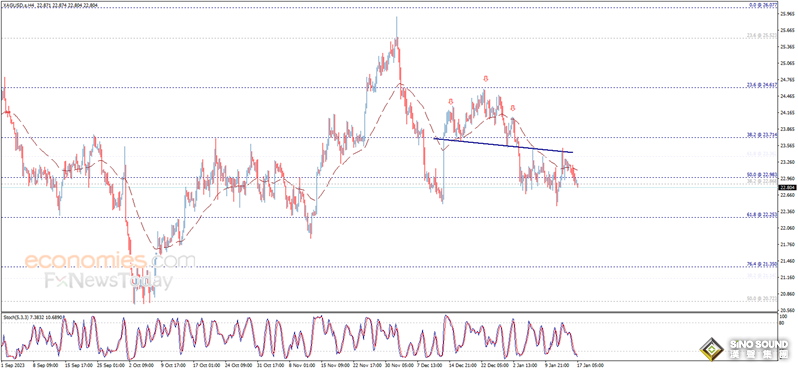This screenshot has height=371, width=798.
Task: Click the 1 Sep 2023 date label
Action: (x=12, y=365)
